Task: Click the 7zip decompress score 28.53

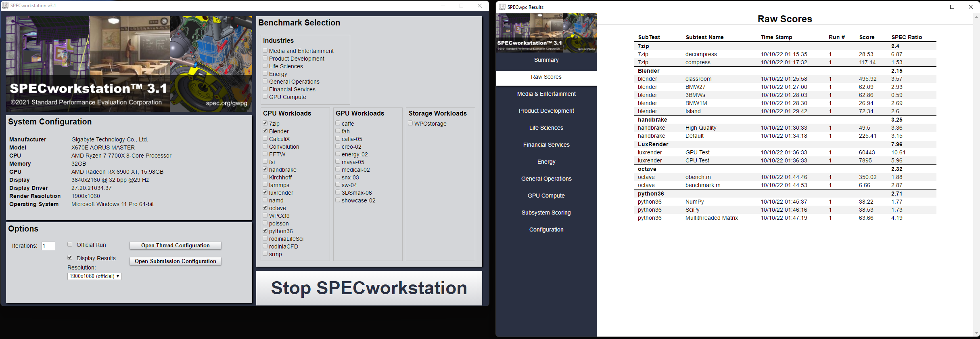Action: click(x=866, y=54)
